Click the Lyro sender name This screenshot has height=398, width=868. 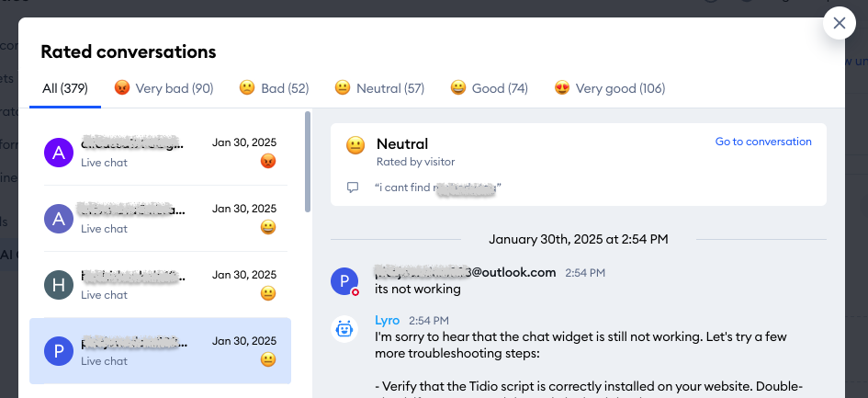388,321
